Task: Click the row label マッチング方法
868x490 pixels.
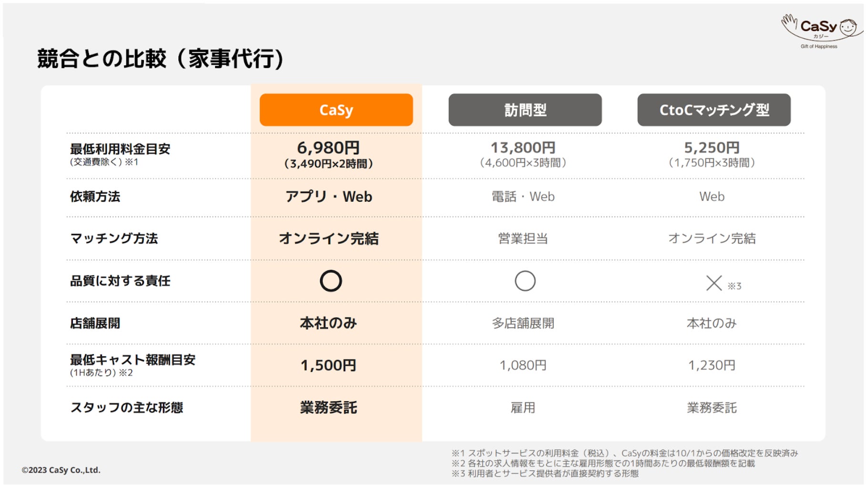Action: click(114, 238)
